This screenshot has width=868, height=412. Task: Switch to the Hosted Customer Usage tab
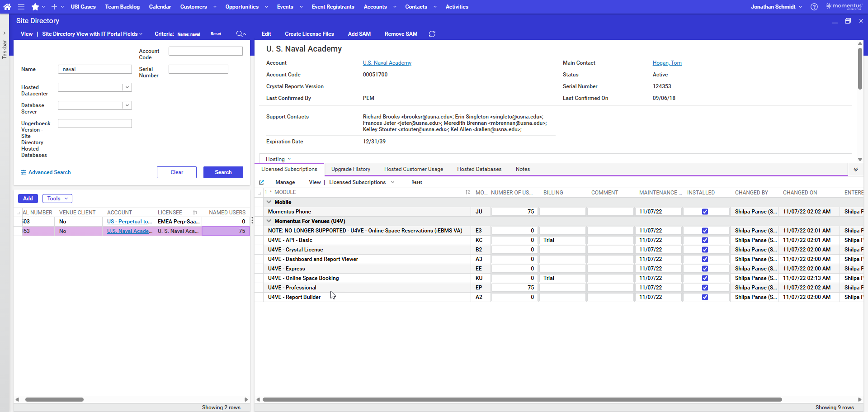pos(414,169)
